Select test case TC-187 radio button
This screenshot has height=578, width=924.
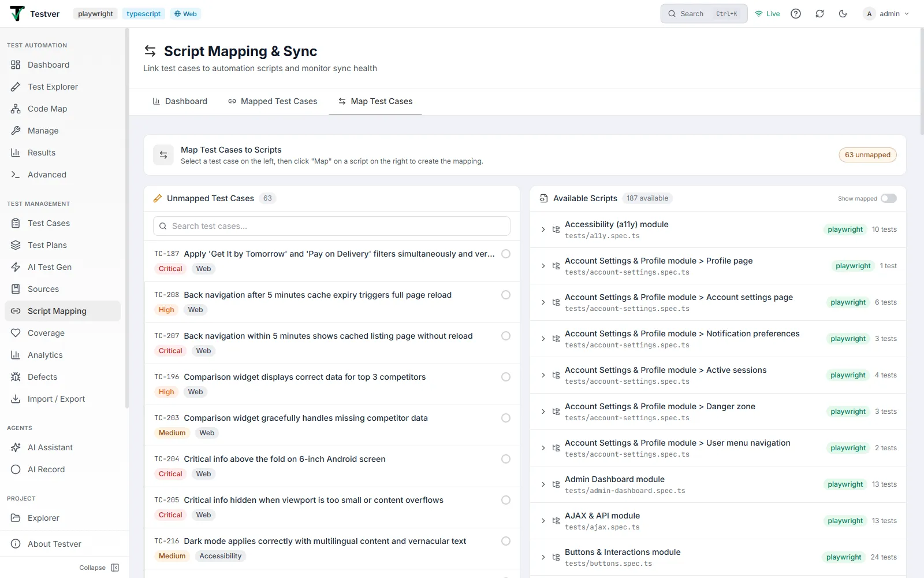506,254
